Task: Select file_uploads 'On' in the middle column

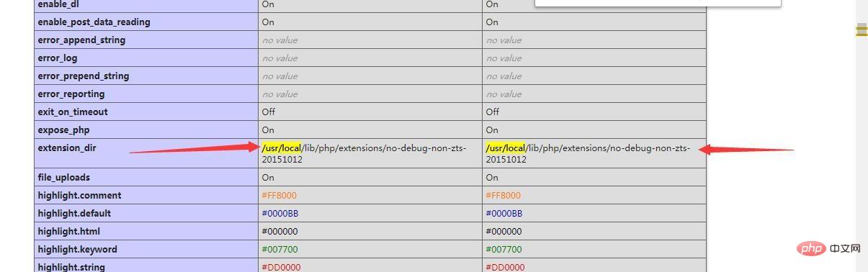Action: [x=268, y=178]
